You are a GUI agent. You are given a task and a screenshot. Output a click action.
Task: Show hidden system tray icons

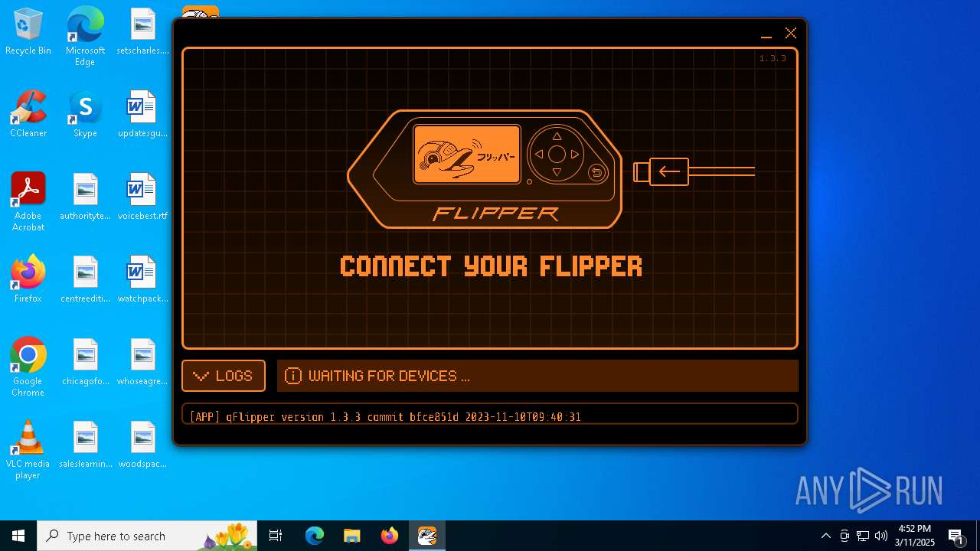[825, 536]
